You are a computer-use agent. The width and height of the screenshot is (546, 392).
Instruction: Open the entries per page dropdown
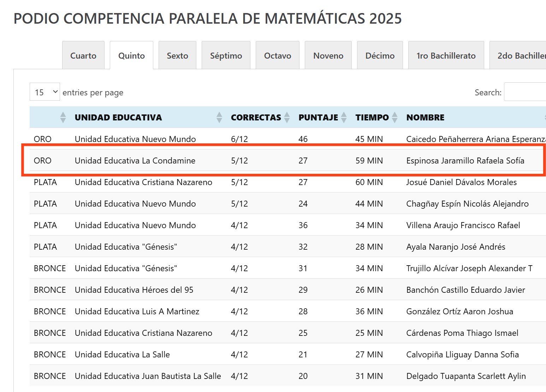[45, 92]
